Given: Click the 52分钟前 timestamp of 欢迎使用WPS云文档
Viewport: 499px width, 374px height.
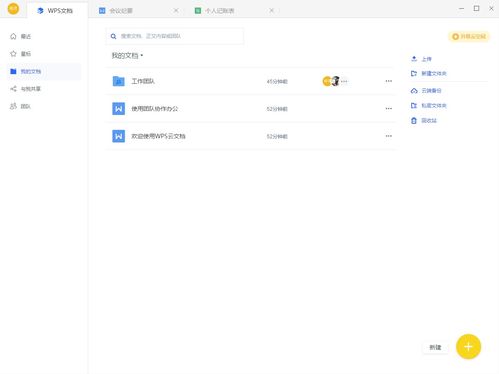Looking at the screenshot, I should click(277, 137).
